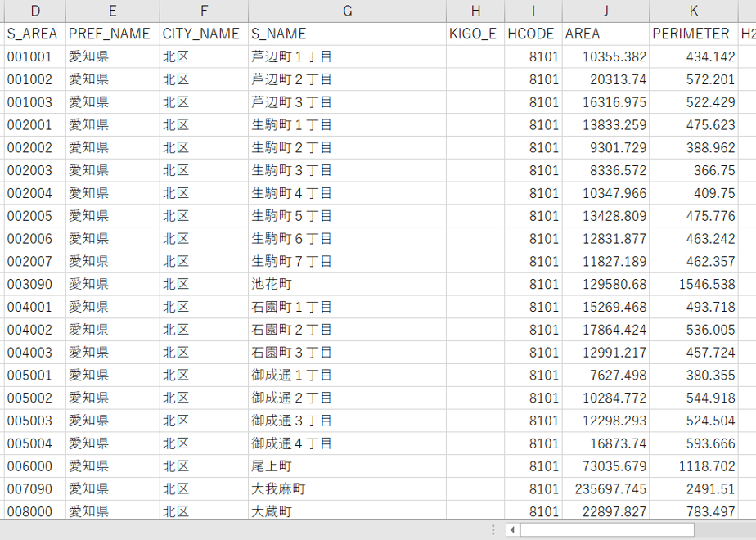Screen dimensions: 756x540
Task: Select cell containing 大我麻町
Action: 347,489
